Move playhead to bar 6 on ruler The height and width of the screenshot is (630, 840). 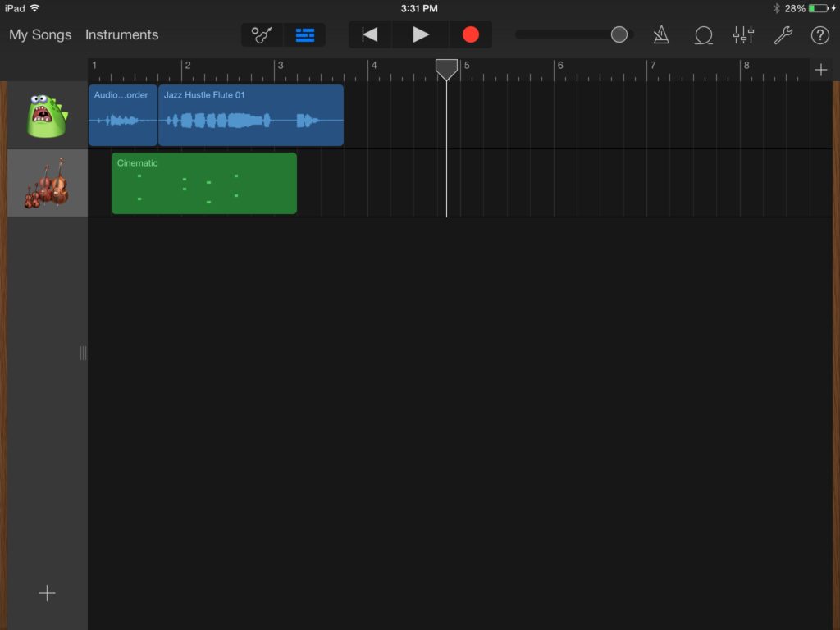tap(559, 66)
